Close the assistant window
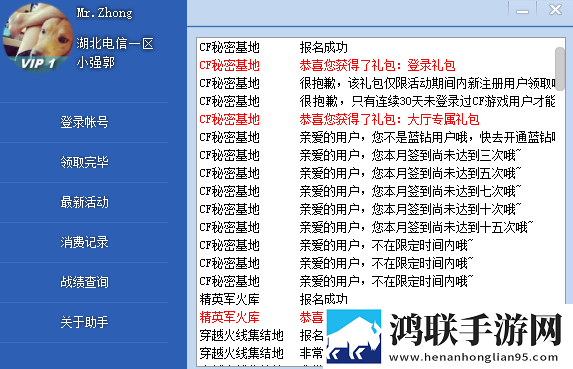 (555, 9)
